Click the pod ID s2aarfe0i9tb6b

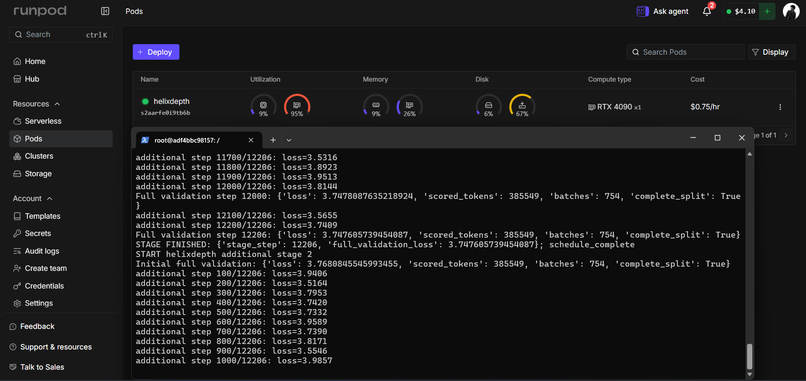coord(166,113)
